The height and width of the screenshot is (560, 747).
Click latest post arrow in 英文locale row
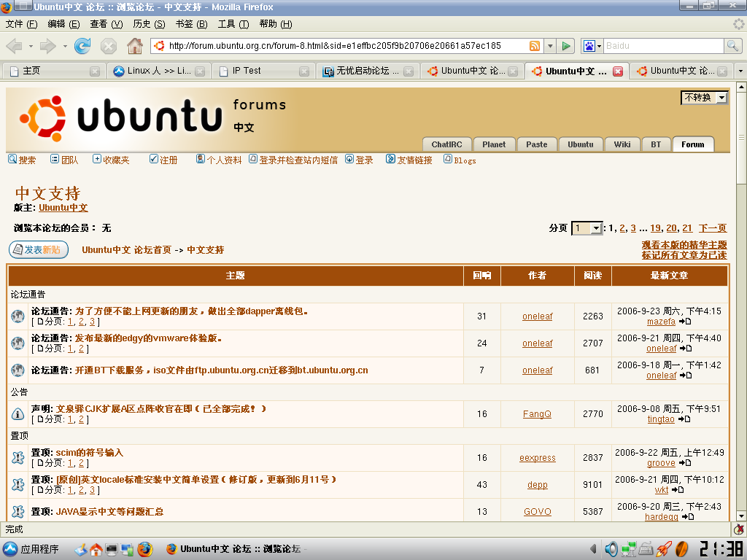(678, 489)
